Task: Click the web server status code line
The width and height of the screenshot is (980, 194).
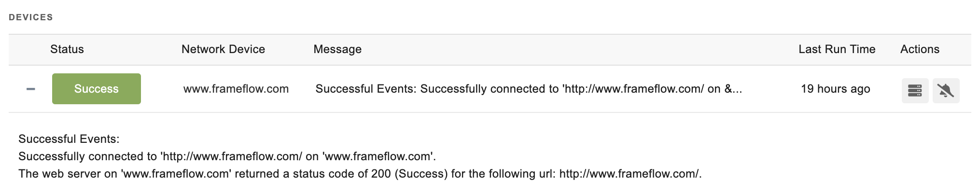Action: pyautogui.click(x=360, y=174)
